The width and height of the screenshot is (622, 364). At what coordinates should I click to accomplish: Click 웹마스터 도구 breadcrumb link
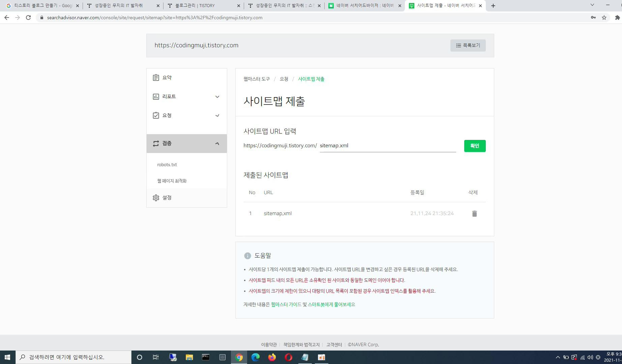pyautogui.click(x=257, y=79)
